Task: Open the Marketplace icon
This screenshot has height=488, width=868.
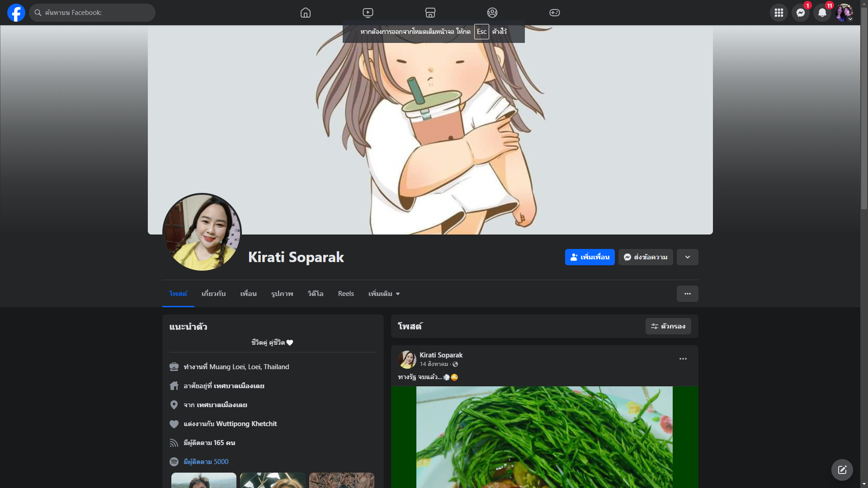Action: pos(430,13)
